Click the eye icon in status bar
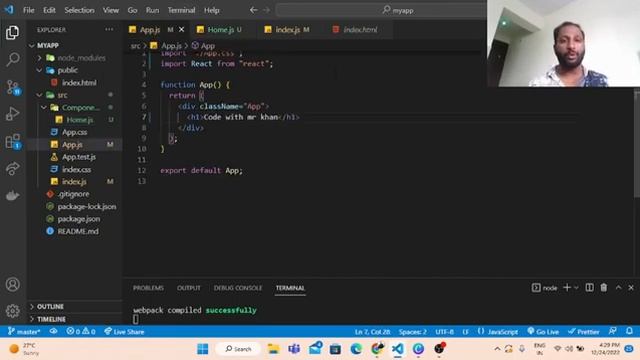Viewport: 640px width, 360px height. pos(53,331)
